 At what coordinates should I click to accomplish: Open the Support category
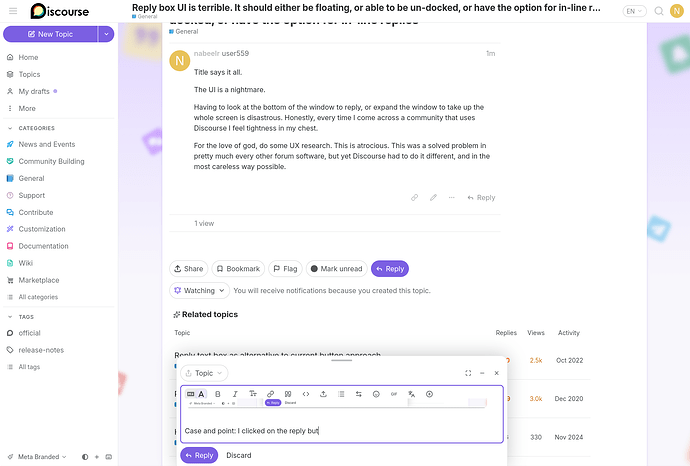pos(32,195)
